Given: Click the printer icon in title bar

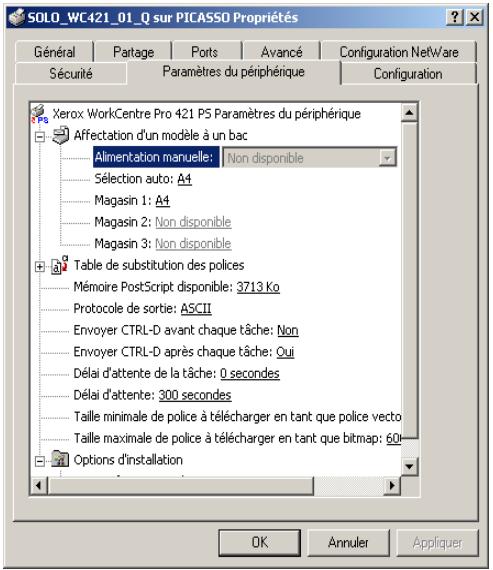Looking at the screenshot, I should coord(17,17).
